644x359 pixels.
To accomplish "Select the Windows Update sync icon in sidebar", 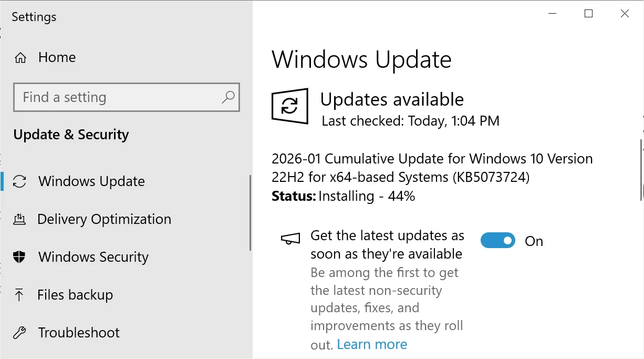I will tap(20, 181).
